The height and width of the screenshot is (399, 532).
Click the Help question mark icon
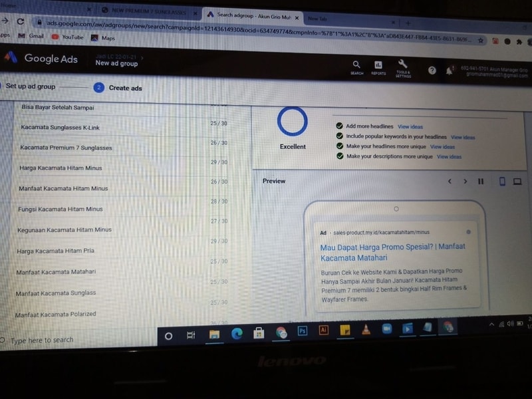click(432, 70)
